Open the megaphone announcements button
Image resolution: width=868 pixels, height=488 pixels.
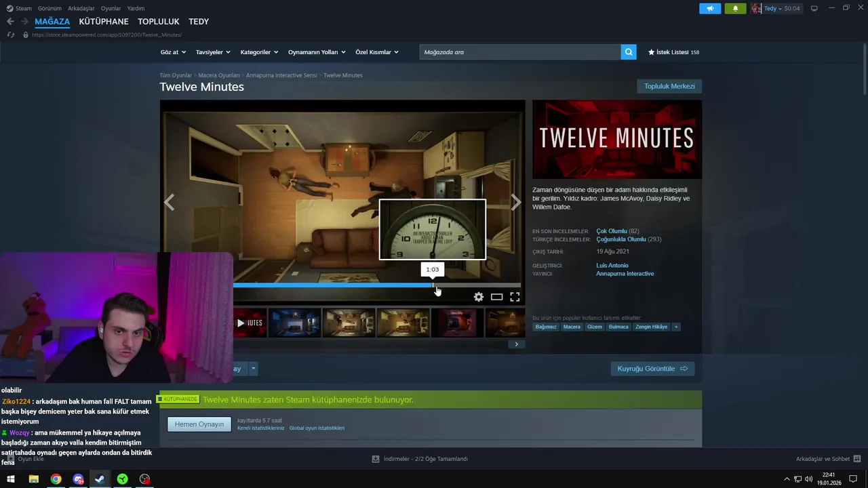coord(710,9)
